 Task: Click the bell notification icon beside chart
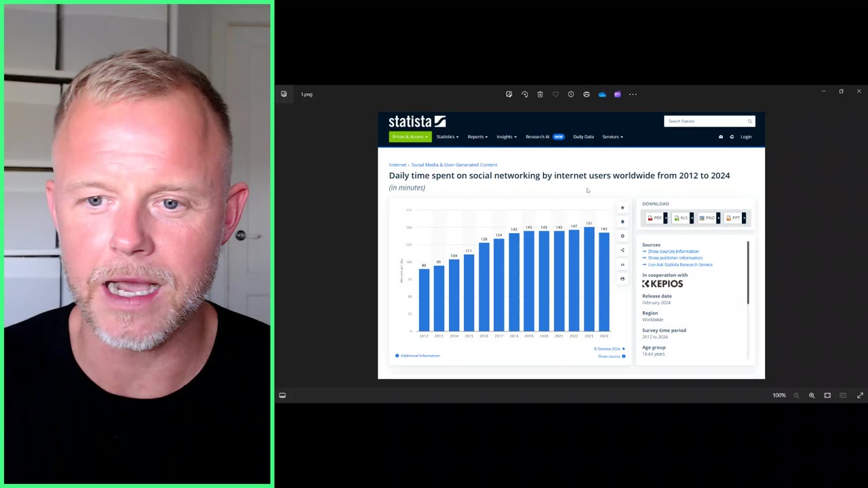point(623,222)
